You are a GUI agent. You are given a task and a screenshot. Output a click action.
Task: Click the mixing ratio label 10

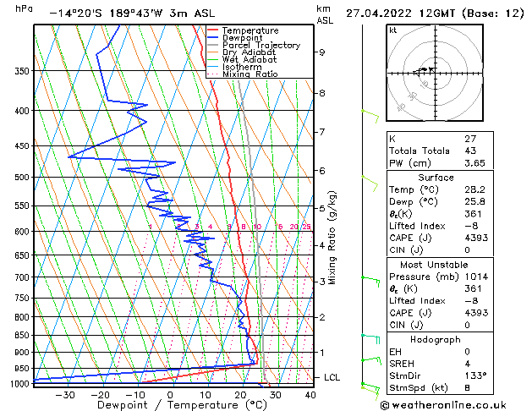click(257, 227)
